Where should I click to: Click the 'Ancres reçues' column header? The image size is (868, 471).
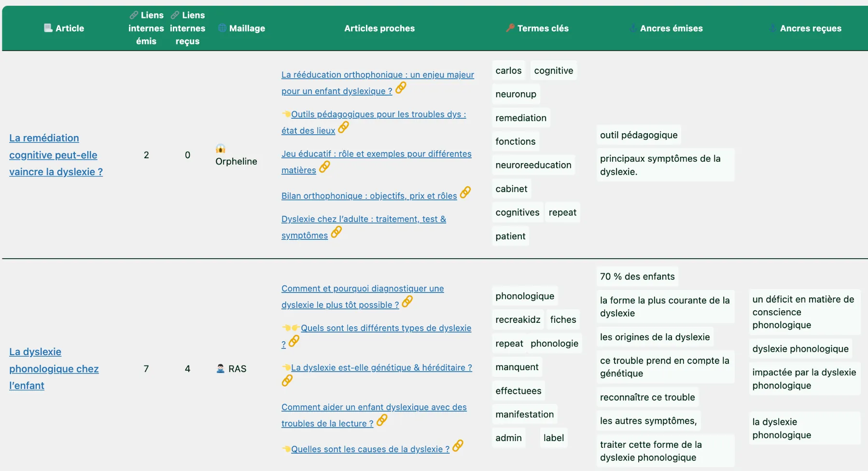[x=810, y=28]
